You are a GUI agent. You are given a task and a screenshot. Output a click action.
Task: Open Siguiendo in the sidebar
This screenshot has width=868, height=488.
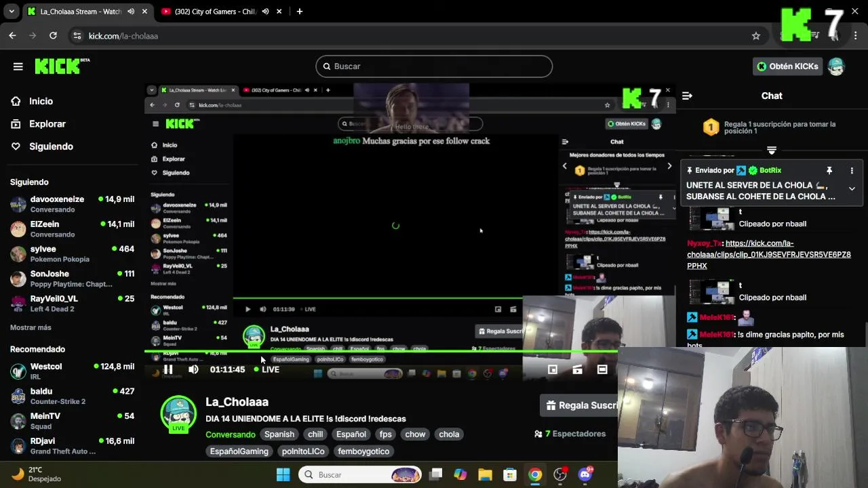[51, 146]
